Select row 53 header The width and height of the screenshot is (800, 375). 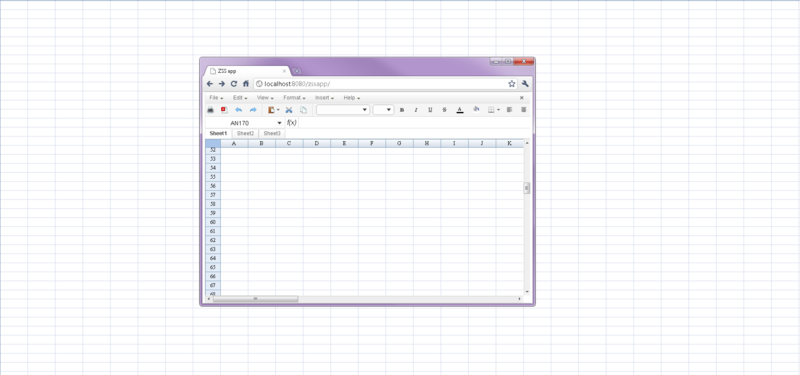point(213,159)
